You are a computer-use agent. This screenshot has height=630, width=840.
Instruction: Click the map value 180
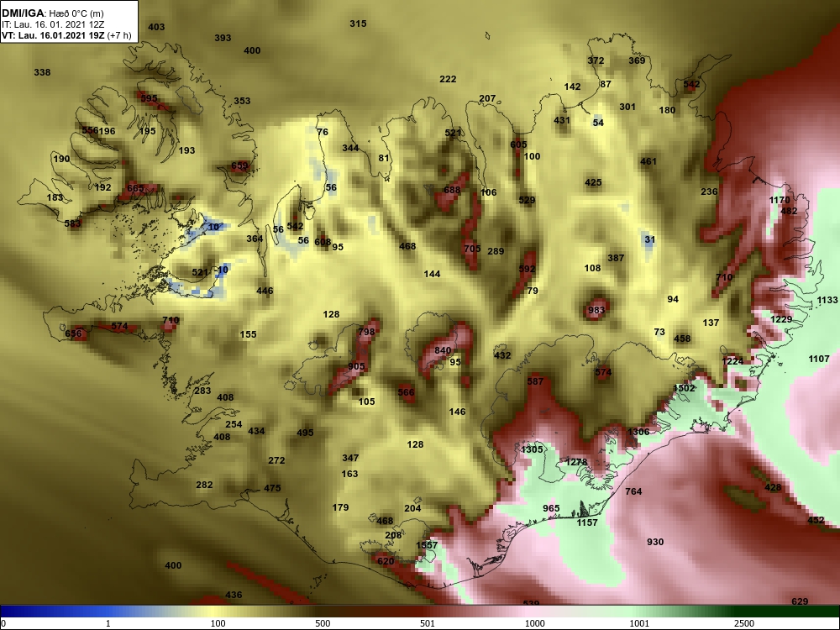(x=667, y=110)
